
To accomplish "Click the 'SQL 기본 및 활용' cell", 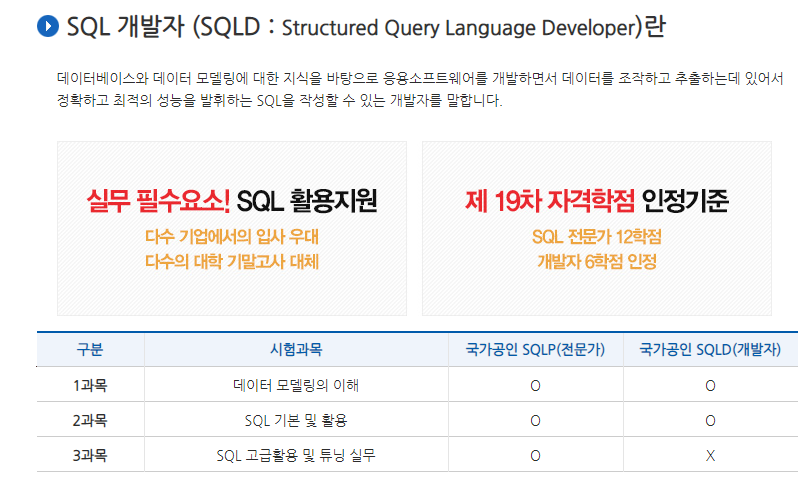I will click(x=296, y=420).
